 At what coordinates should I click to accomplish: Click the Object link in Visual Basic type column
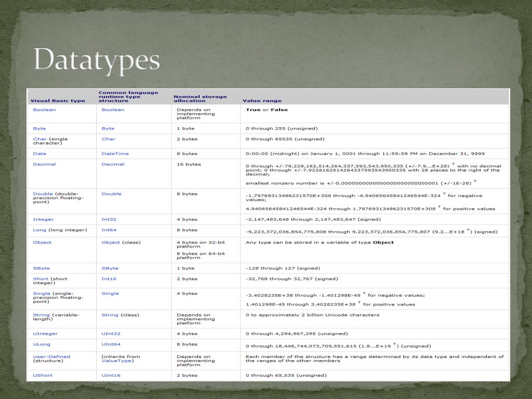(42, 243)
